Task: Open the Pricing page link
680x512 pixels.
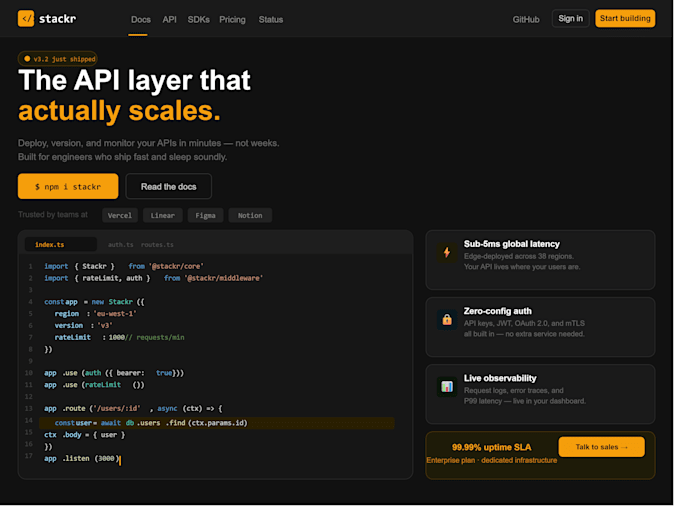Action: click(x=232, y=20)
